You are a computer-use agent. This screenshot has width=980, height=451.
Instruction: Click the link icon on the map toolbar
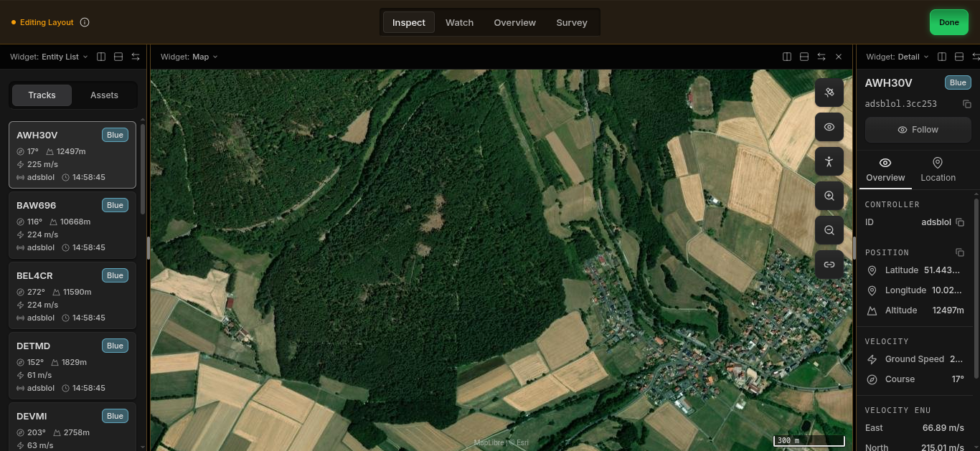point(829,265)
